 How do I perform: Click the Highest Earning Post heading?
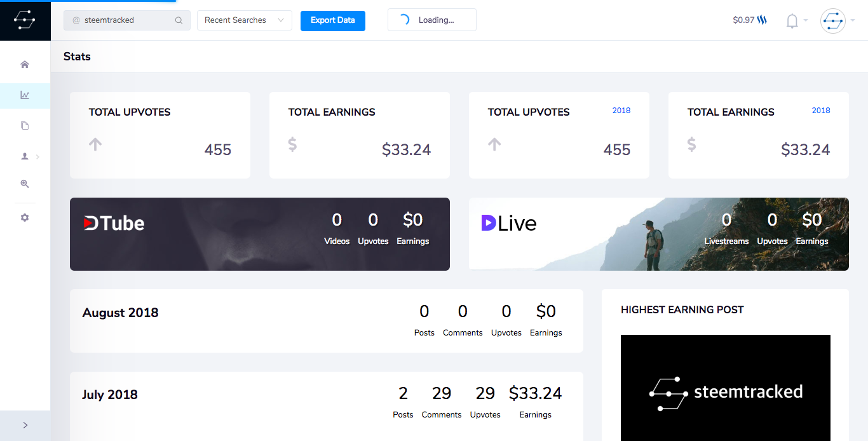click(682, 310)
